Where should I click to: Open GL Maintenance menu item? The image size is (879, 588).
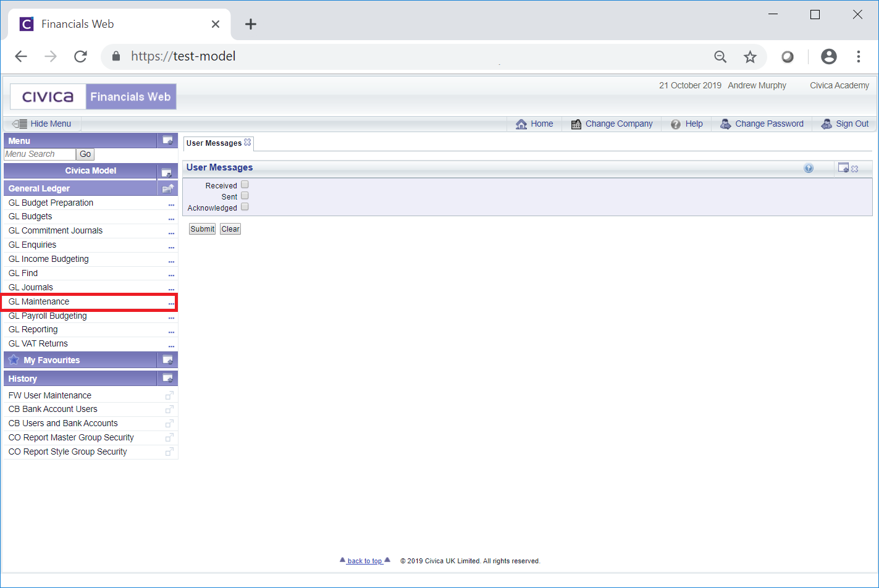pos(39,301)
